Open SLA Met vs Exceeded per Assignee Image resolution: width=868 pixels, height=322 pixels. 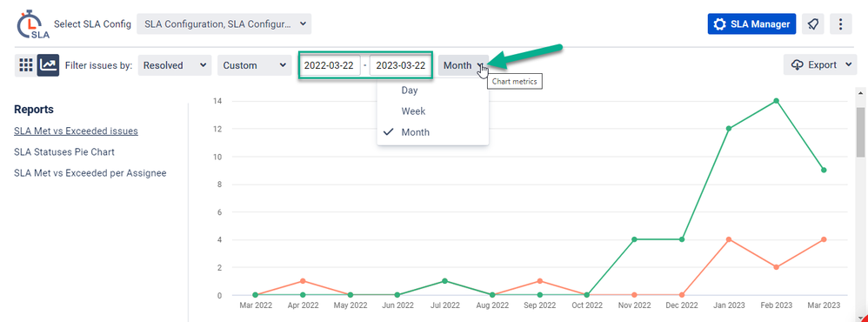click(90, 173)
